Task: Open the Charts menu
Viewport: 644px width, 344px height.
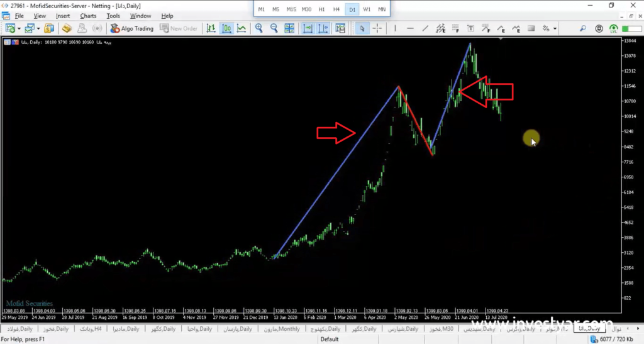Action: (88, 16)
